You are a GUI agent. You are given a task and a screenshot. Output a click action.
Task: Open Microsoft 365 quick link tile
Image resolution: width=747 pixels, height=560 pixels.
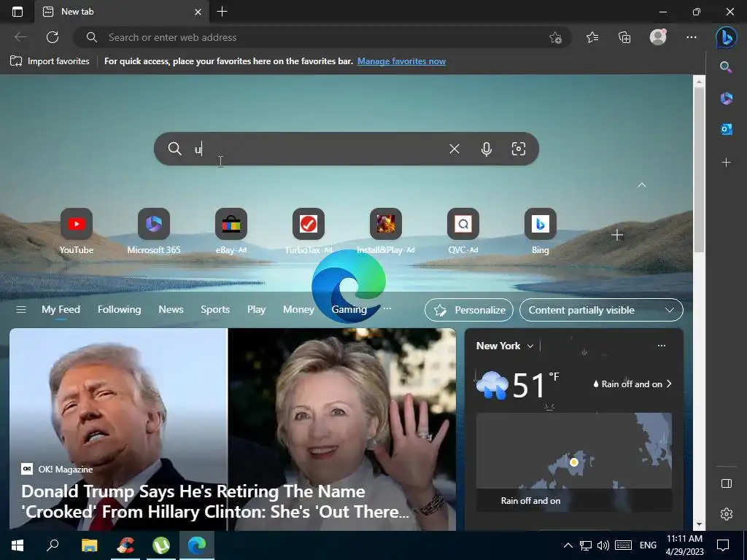153,231
